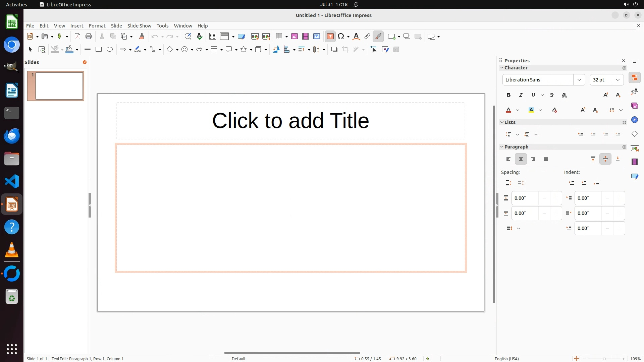This screenshot has width=644, height=362.
Task: Click the Export as PDF icon
Action: point(77,37)
